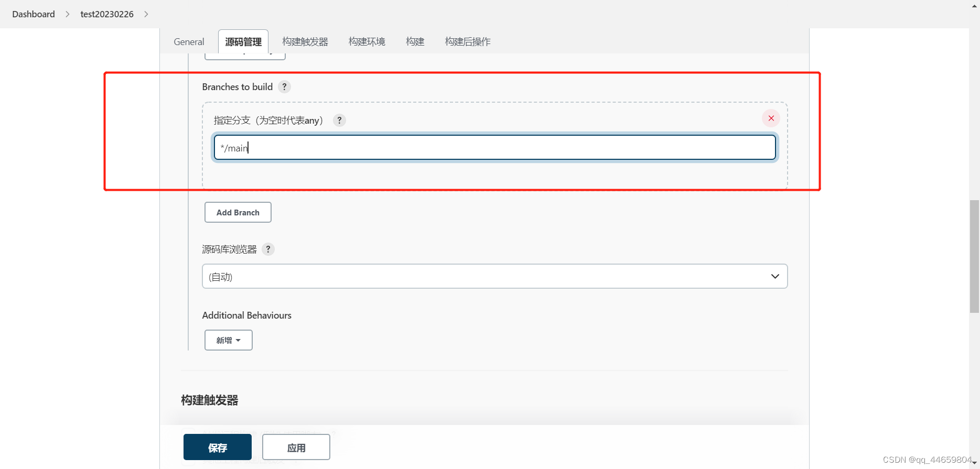Open the 新增 dropdown under Additional Behaviours

point(229,340)
